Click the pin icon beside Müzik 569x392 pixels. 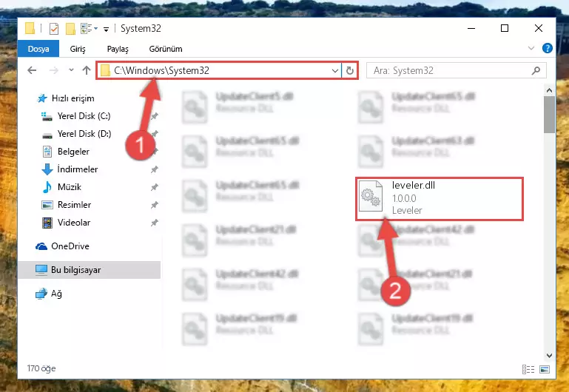pyautogui.click(x=154, y=187)
